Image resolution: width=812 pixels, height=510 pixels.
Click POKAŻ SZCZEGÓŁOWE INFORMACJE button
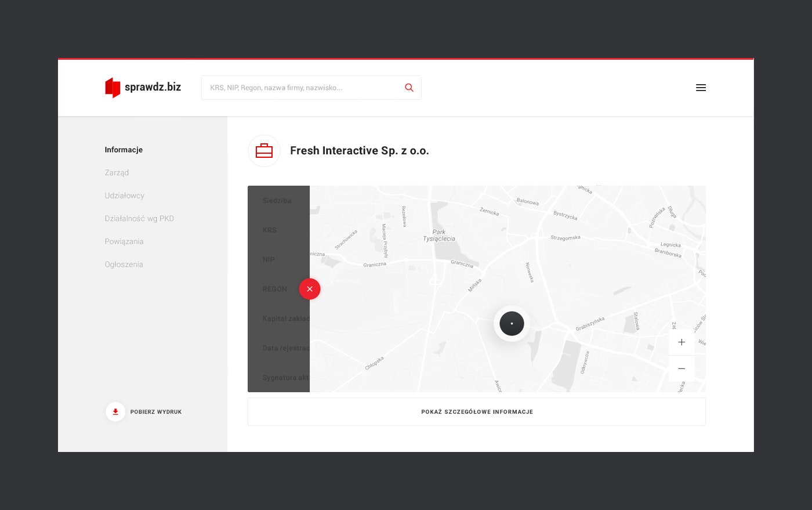coord(477,412)
